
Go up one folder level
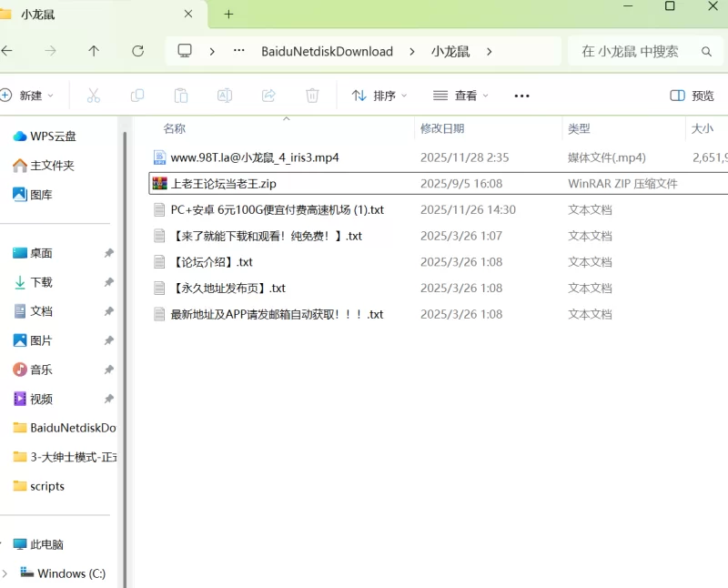pyautogui.click(x=94, y=51)
